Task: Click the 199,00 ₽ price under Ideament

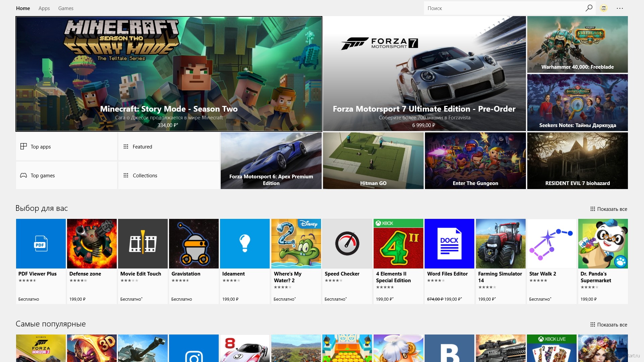Action: (230, 299)
